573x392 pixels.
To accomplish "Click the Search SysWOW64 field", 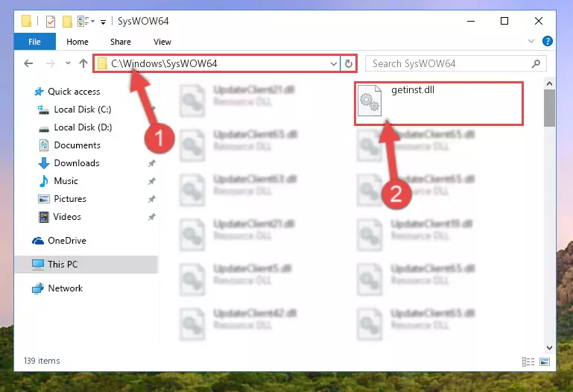I will click(456, 63).
